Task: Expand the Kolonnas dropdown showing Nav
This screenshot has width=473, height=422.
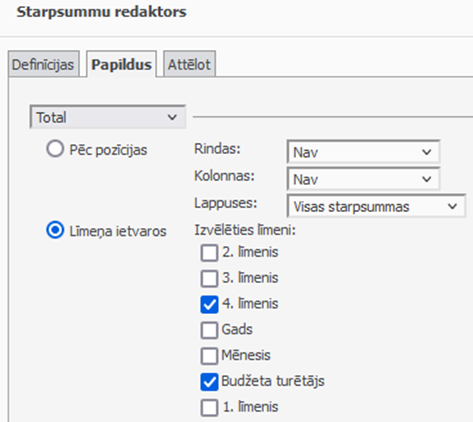Action: coord(363,179)
